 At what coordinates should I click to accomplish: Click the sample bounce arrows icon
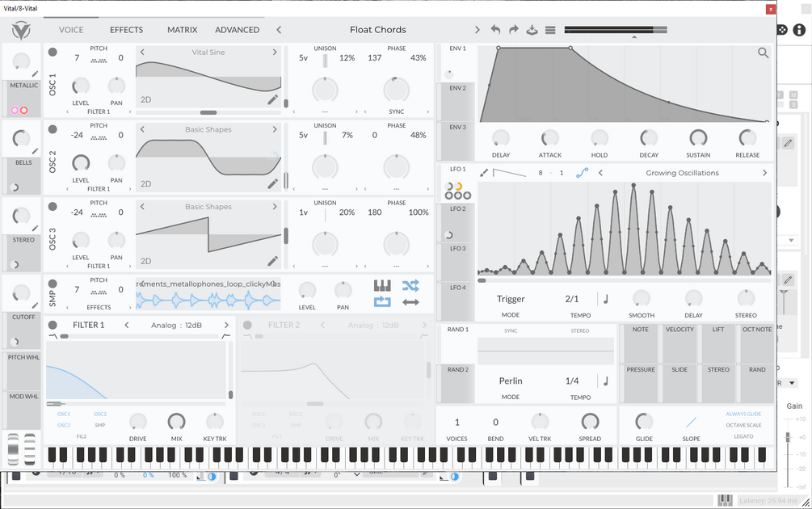click(410, 302)
